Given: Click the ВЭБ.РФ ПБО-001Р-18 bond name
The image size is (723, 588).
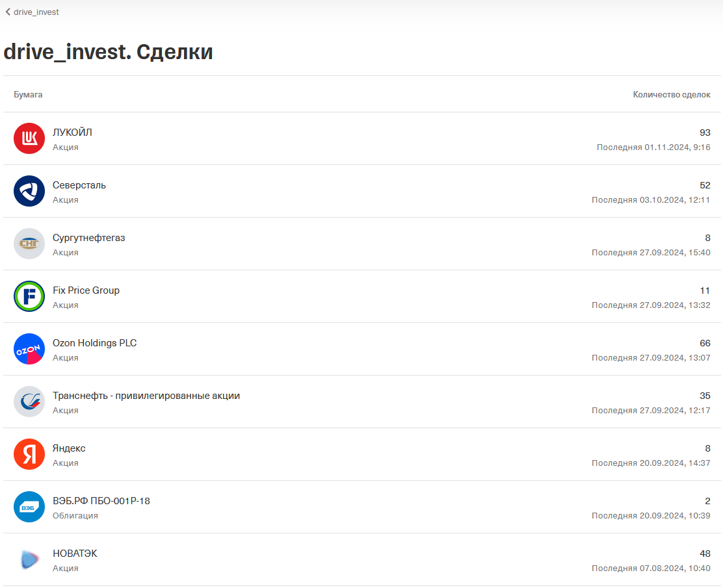Looking at the screenshot, I should [101, 501].
